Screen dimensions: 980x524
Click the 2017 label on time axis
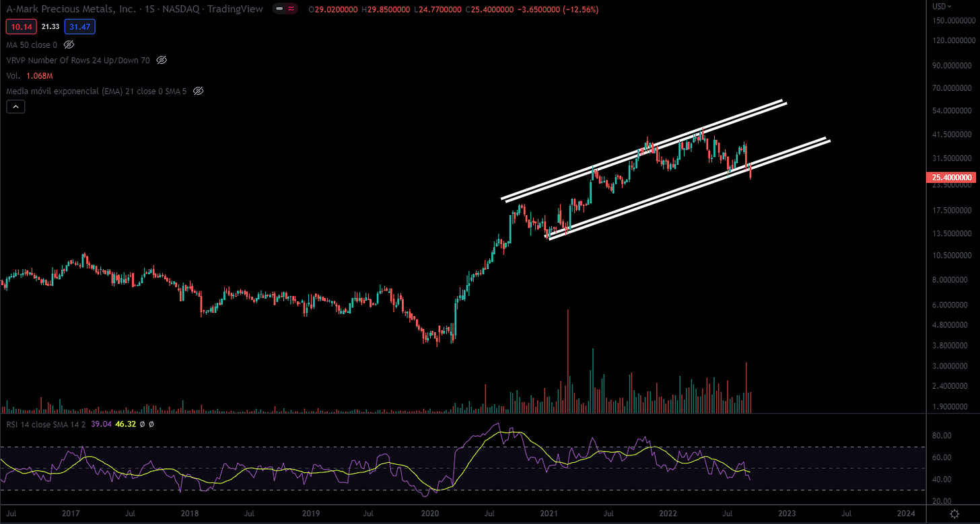(x=71, y=514)
